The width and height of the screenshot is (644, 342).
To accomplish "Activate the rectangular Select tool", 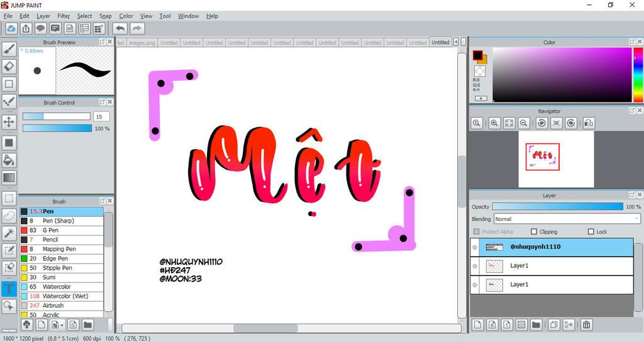I will click(x=9, y=199).
